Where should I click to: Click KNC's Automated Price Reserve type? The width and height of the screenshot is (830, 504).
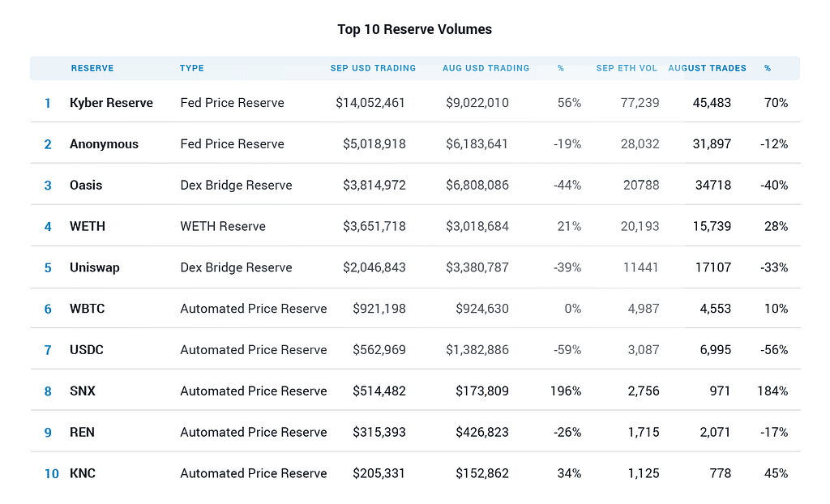[x=254, y=473]
